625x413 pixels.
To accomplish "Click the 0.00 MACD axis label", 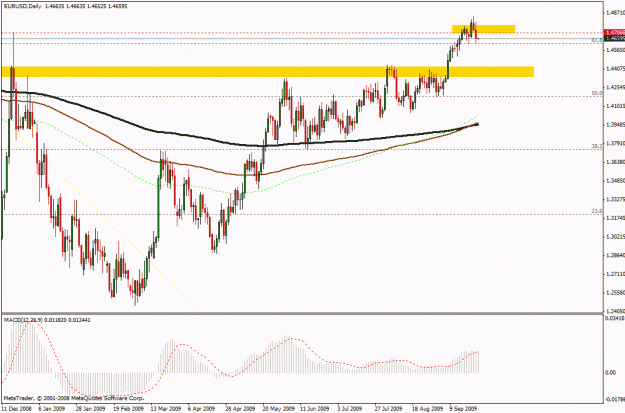I will [610, 372].
